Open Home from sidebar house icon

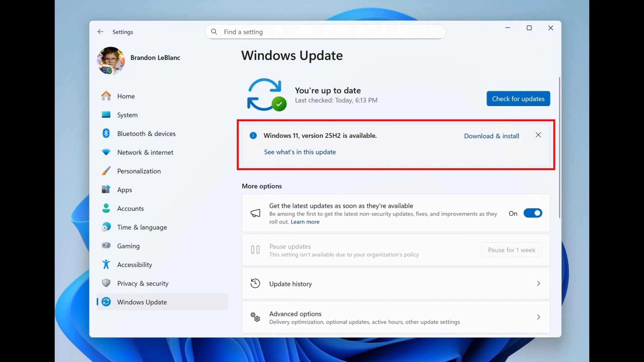click(106, 96)
